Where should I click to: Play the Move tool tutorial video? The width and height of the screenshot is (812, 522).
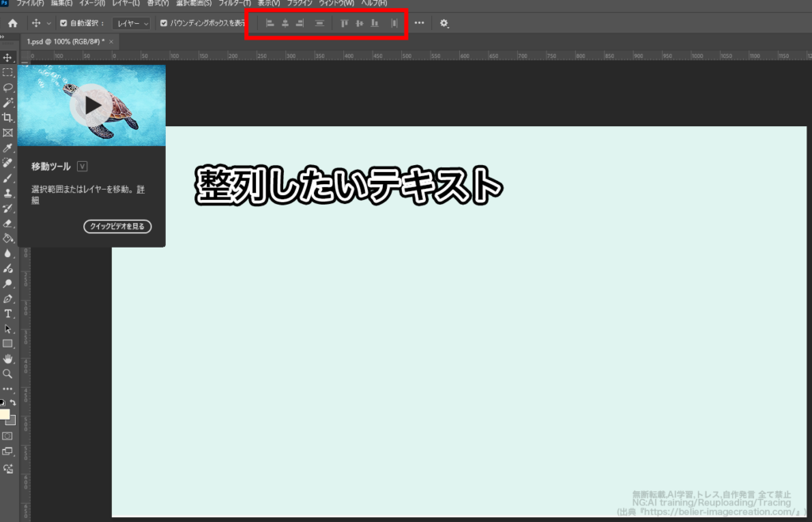(x=94, y=106)
